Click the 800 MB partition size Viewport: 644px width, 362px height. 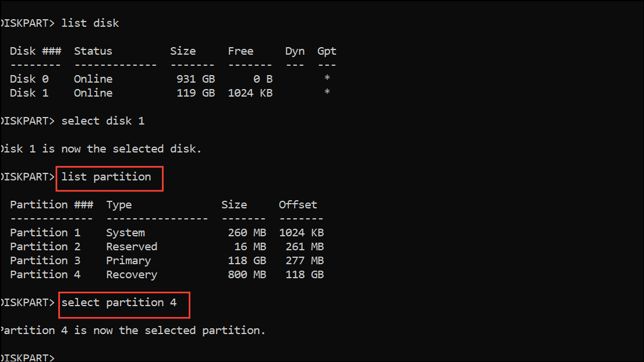247,274
